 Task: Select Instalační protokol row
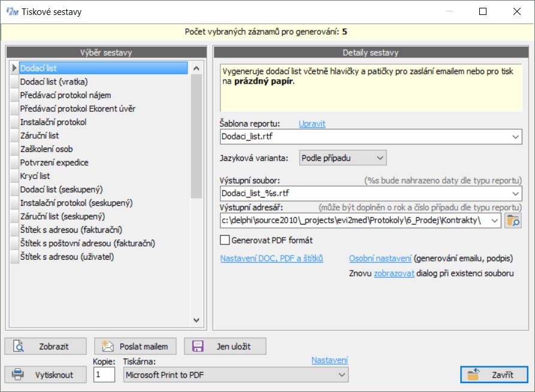pyautogui.click(x=104, y=122)
